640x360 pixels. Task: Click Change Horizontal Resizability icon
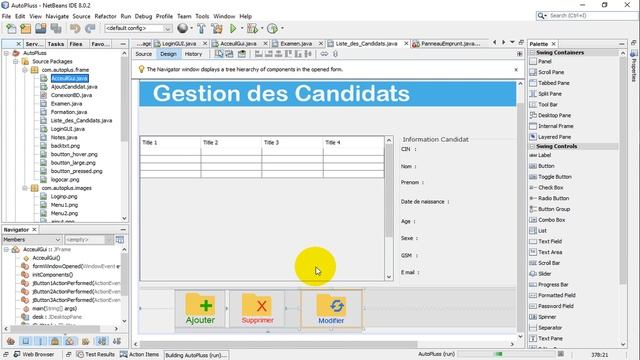tap(324, 54)
